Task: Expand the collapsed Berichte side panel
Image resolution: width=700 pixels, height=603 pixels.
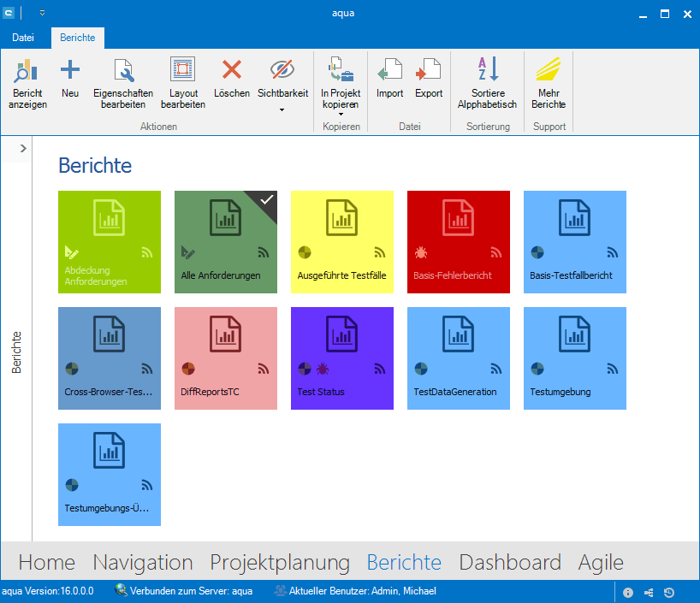Action: tap(23, 148)
